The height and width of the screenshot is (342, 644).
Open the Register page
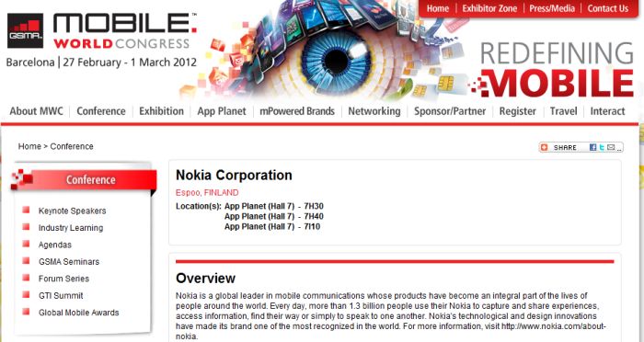tap(517, 111)
